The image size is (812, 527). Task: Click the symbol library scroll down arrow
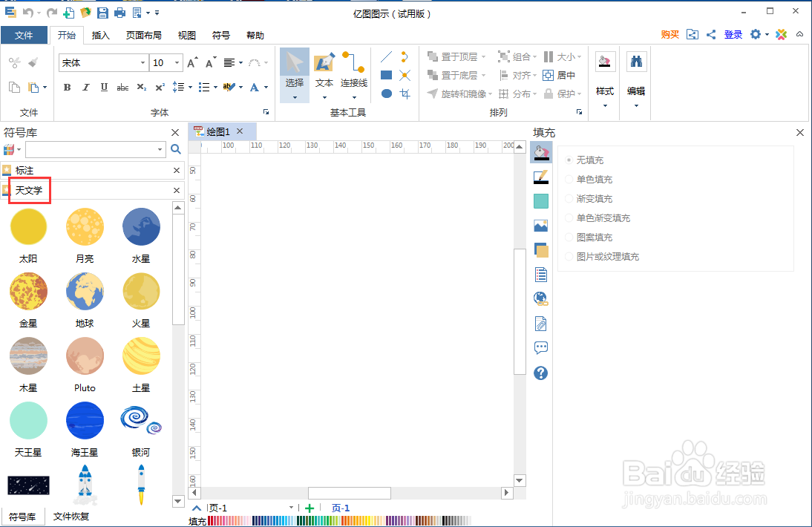[x=178, y=501]
